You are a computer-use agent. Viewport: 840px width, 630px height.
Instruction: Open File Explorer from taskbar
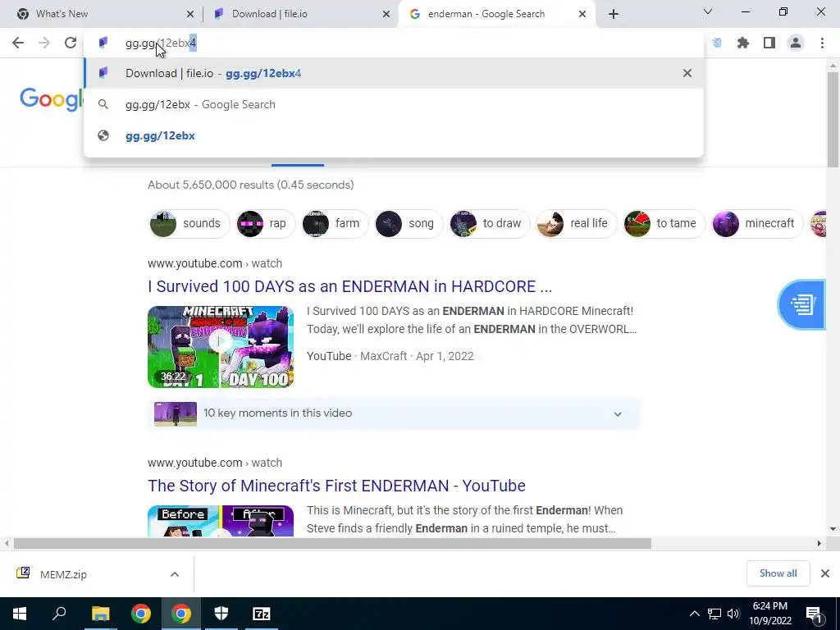click(x=100, y=614)
